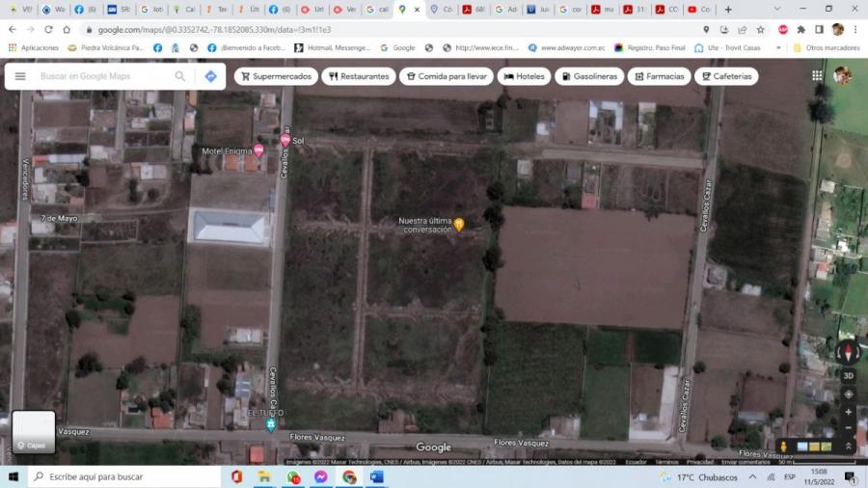The width and height of the screenshot is (868, 488).
Task: Click the search magnifier icon in Maps
Action: pyautogui.click(x=180, y=76)
